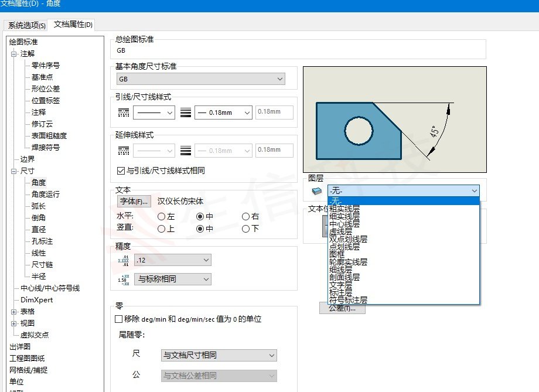Select vertical 下 (bottom) text alignment
Screen dimensions: 539x392
pyautogui.click(x=245, y=229)
